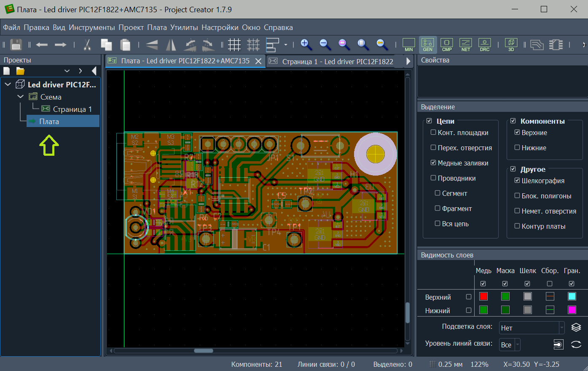Image resolution: width=588 pixels, height=371 pixels.
Task: Click the Redo right arrow
Action: [61, 44]
